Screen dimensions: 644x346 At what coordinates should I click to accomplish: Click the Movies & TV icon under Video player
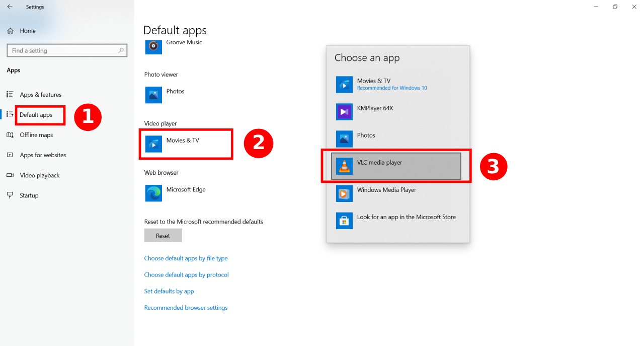(x=153, y=144)
